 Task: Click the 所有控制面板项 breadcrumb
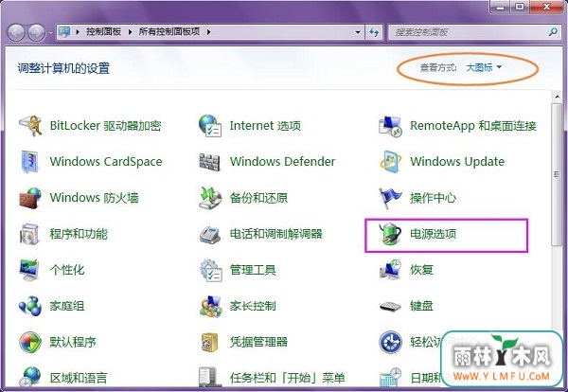coord(169,32)
